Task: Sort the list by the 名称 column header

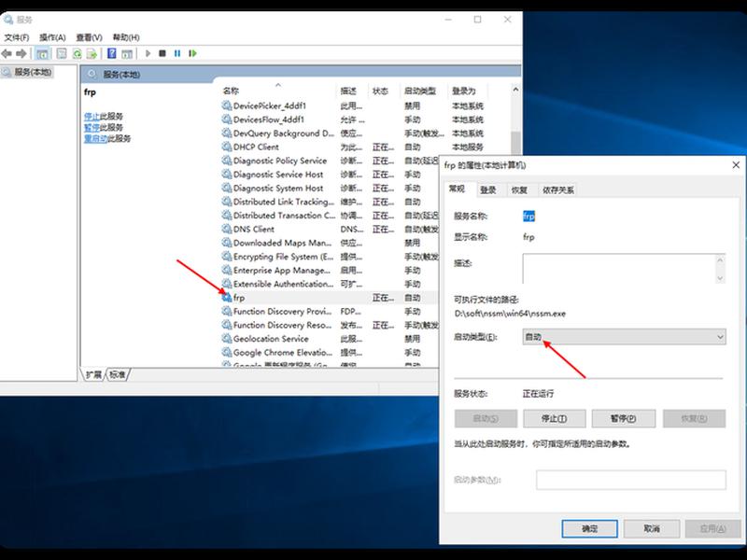Action: pyautogui.click(x=277, y=91)
